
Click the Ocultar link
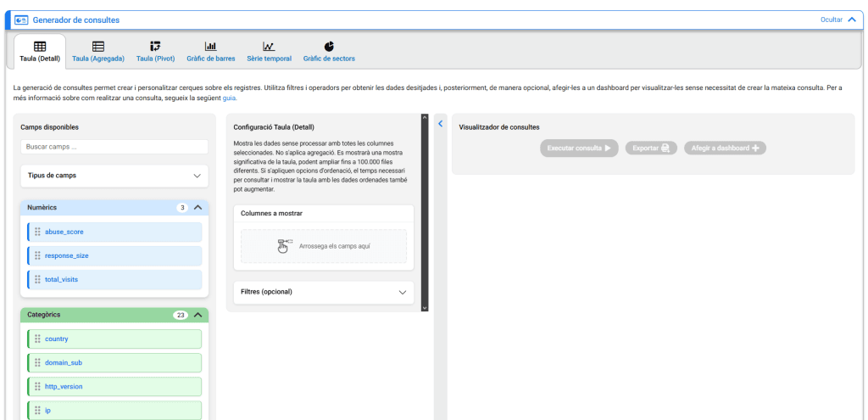[x=831, y=20]
